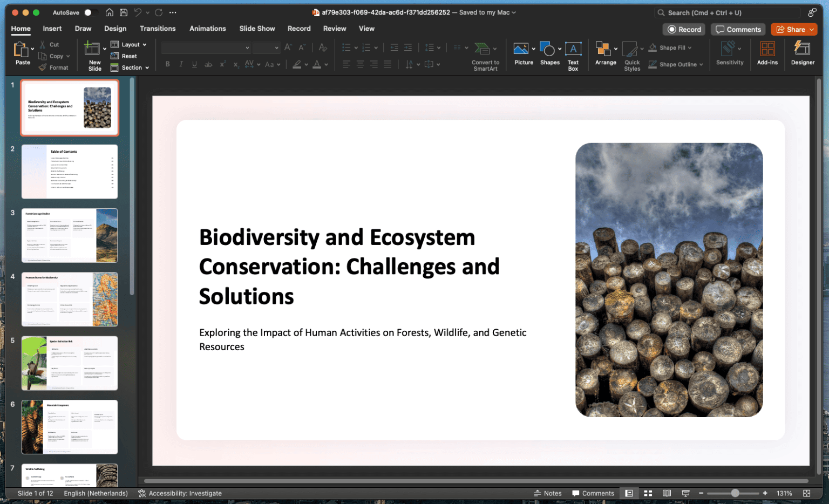The height and width of the screenshot is (504, 829).
Task: Toggle italic formatting
Action: [181, 64]
